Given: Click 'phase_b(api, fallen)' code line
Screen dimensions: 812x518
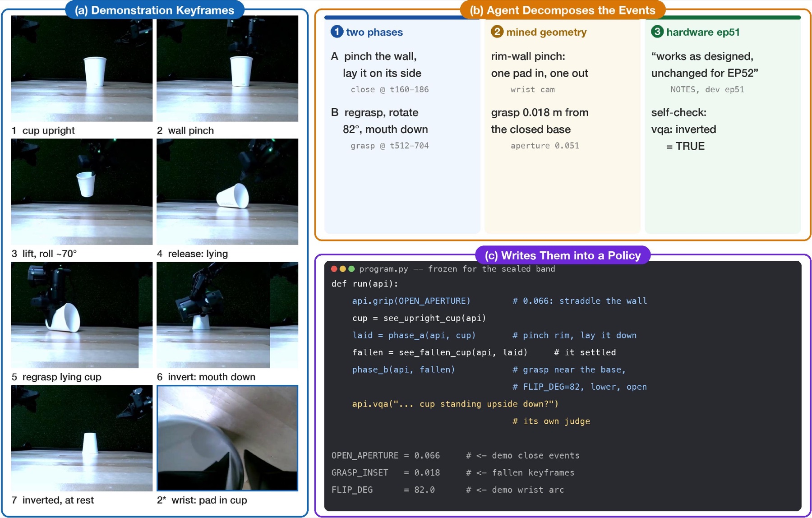Looking at the screenshot, I should [403, 370].
